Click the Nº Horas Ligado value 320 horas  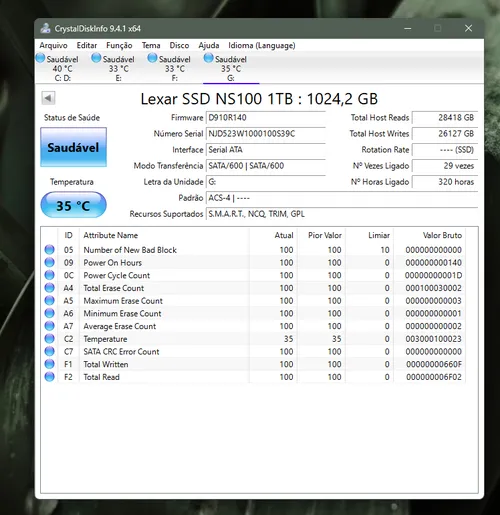click(445, 182)
